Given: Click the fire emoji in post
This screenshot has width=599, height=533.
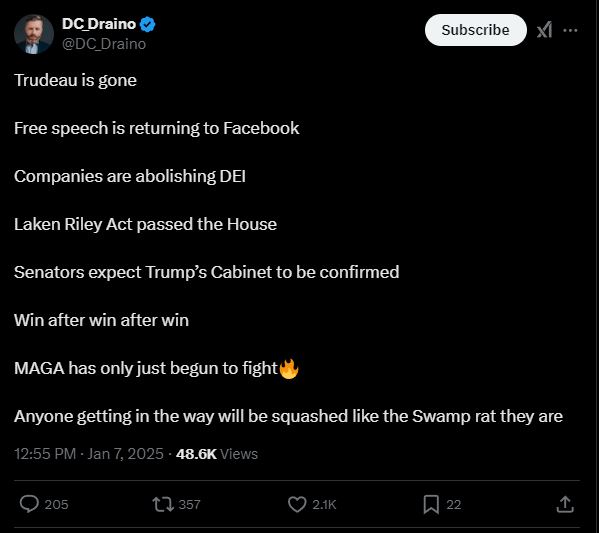Looking at the screenshot, I should pyautogui.click(x=289, y=368).
